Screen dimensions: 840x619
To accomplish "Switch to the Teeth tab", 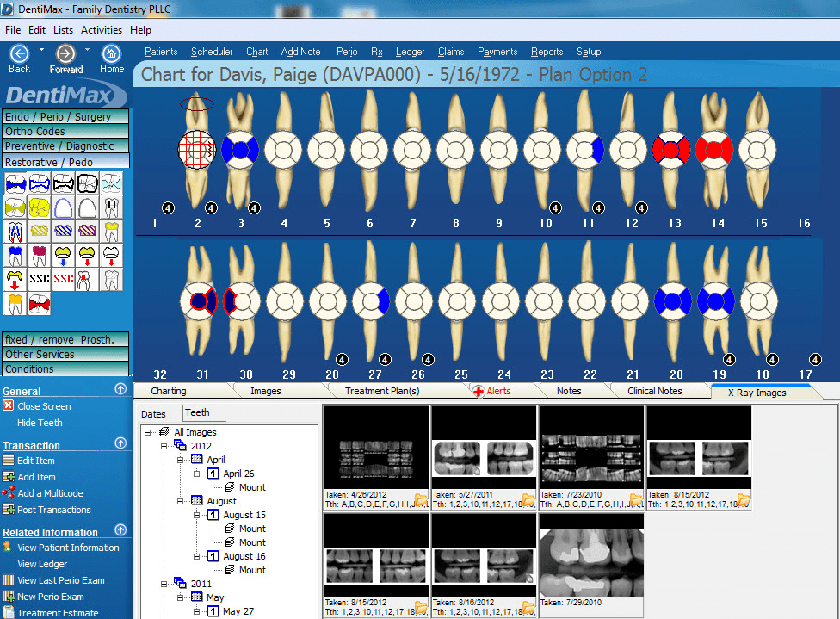I will tap(197, 412).
